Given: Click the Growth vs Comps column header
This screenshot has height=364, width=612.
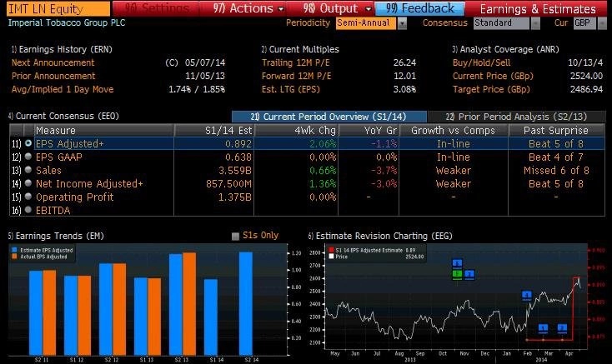Looking at the screenshot, I should pos(454,130).
